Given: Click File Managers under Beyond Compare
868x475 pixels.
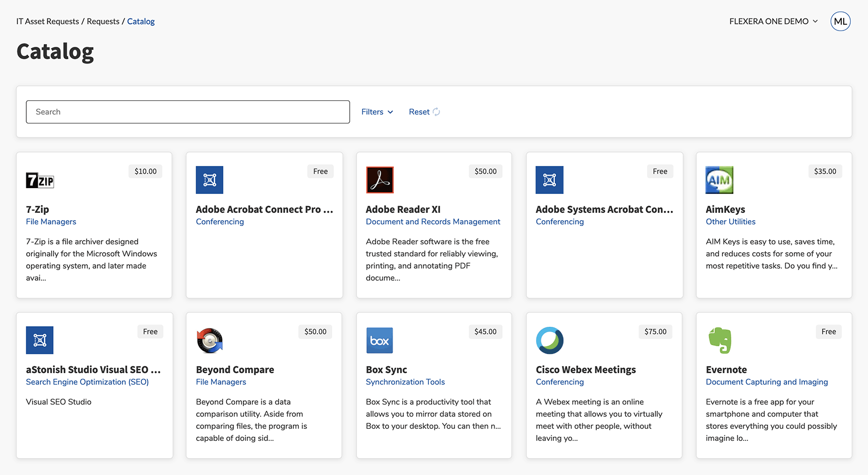Looking at the screenshot, I should tap(221, 382).
